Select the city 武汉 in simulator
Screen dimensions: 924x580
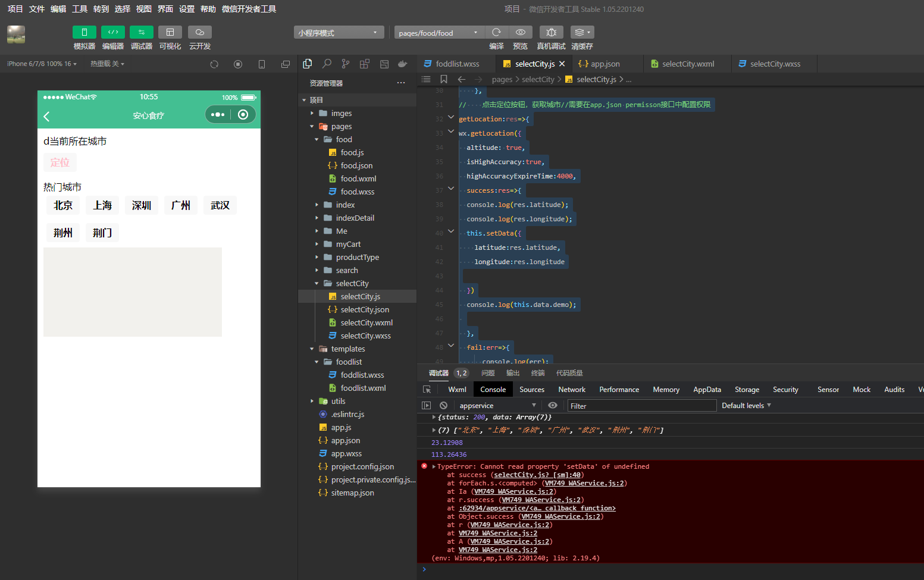point(220,205)
